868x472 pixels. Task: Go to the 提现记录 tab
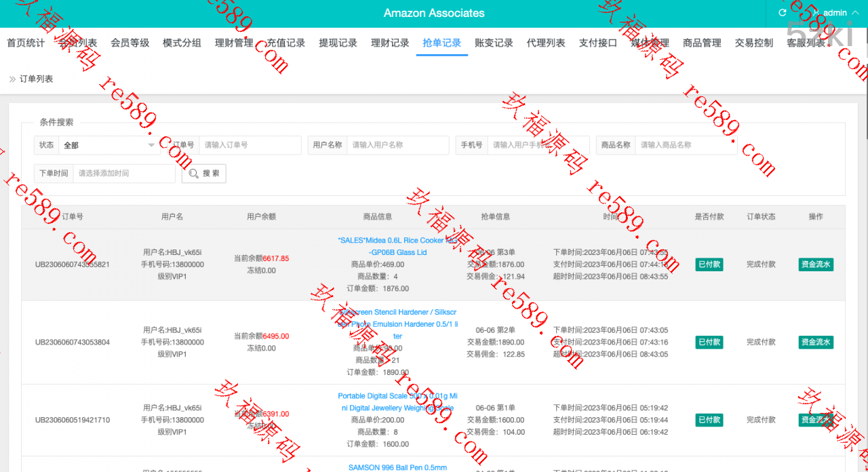point(338,43)
